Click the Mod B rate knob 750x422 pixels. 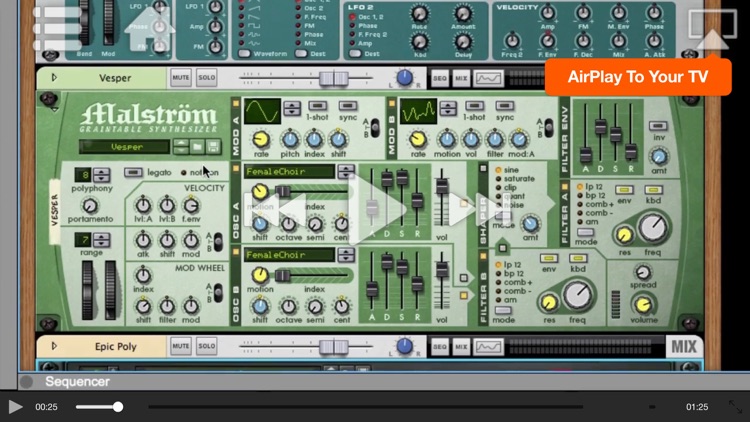[x=418, y=139]
